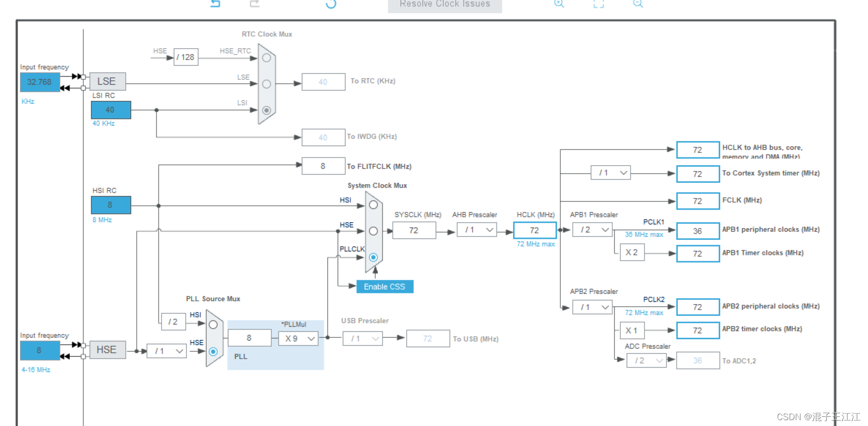The height and width of the screenshot is (426, 868).
Task: Click the To RTC (KHz) value box
Action: pos(323,82)
